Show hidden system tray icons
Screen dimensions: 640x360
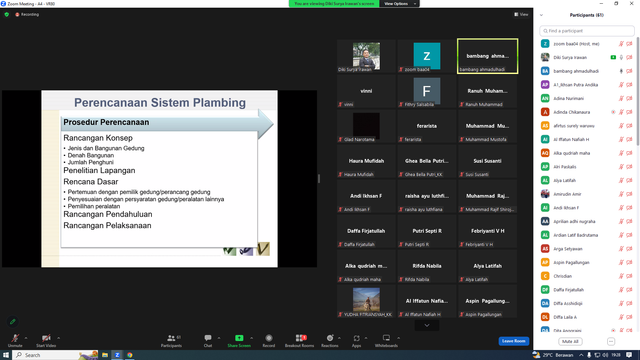[x=581, y=355]
